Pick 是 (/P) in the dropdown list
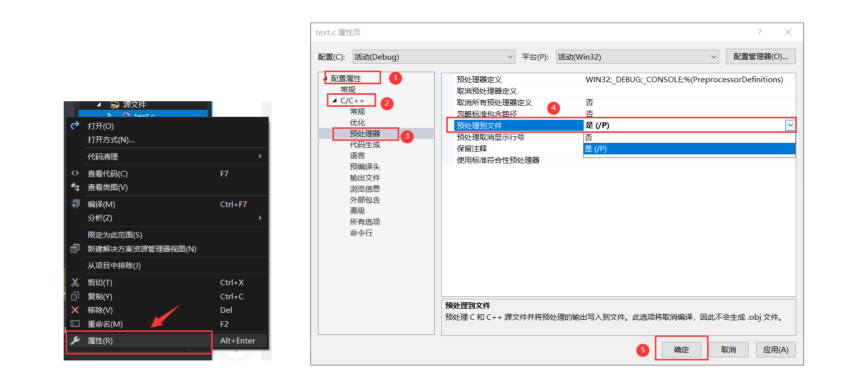The width and height of the screenshot is (868, 392). (x=689, y=149)
